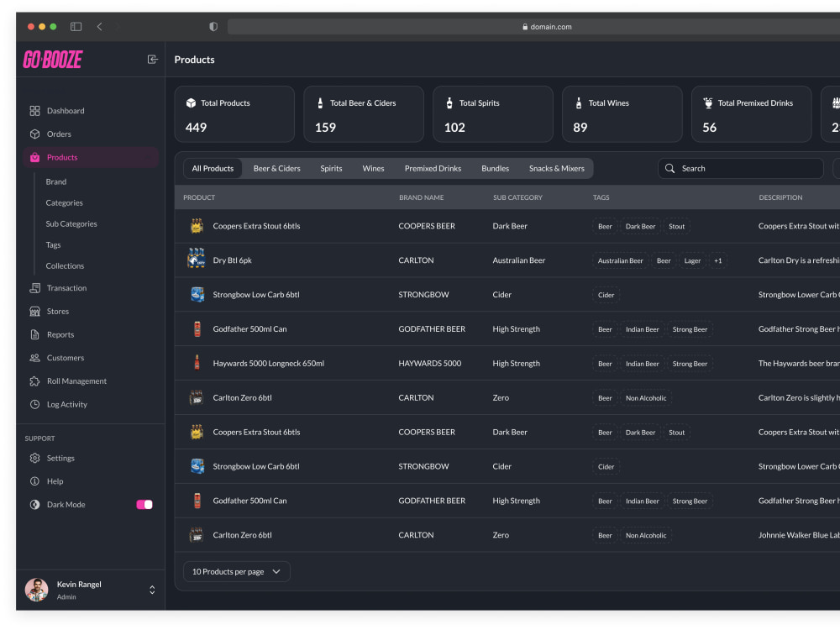Toggle the Dark Mode switch
Image resolution: width=840 pixels, height=630 pixels.
pyautogui.click(x=144, y=505)
